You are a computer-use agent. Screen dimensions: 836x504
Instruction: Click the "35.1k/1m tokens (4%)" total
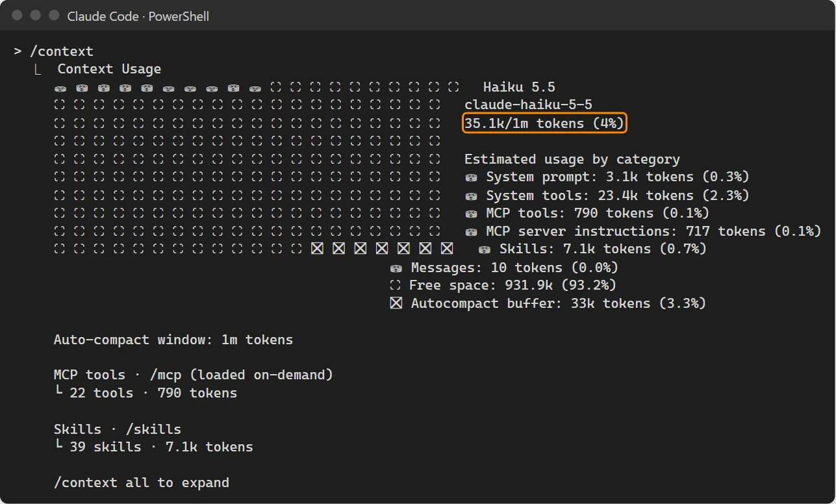(x=544, y=123)
